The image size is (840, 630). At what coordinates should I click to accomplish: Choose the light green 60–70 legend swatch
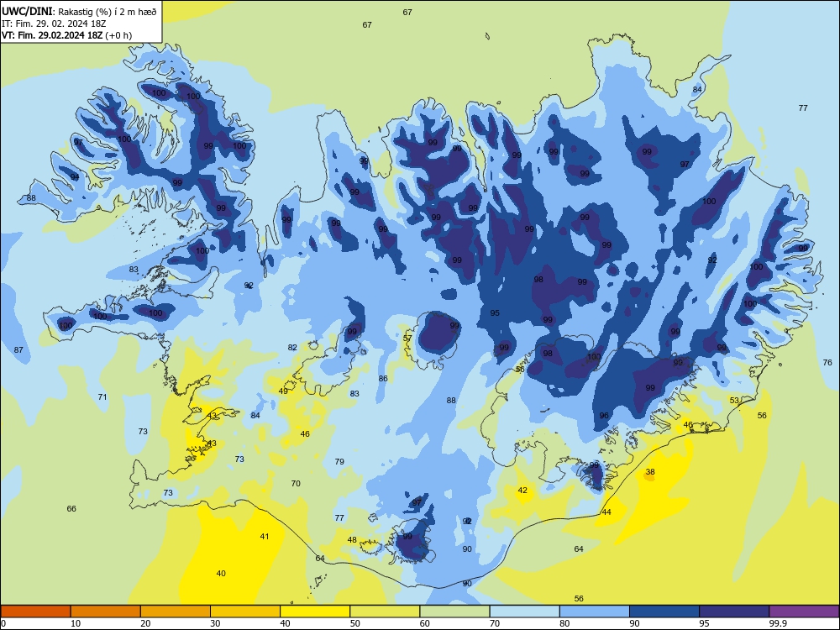click(x=454, y=612)
